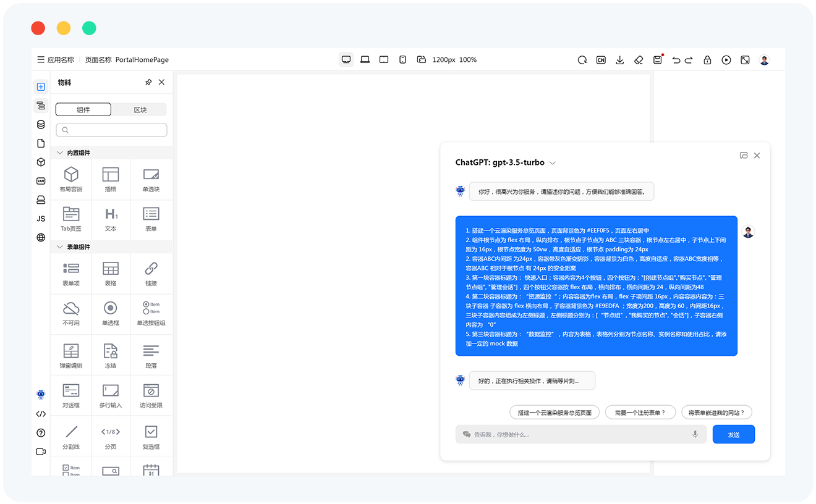Switch language using the CN icon

pyautogui.click(x=601, y=59)
